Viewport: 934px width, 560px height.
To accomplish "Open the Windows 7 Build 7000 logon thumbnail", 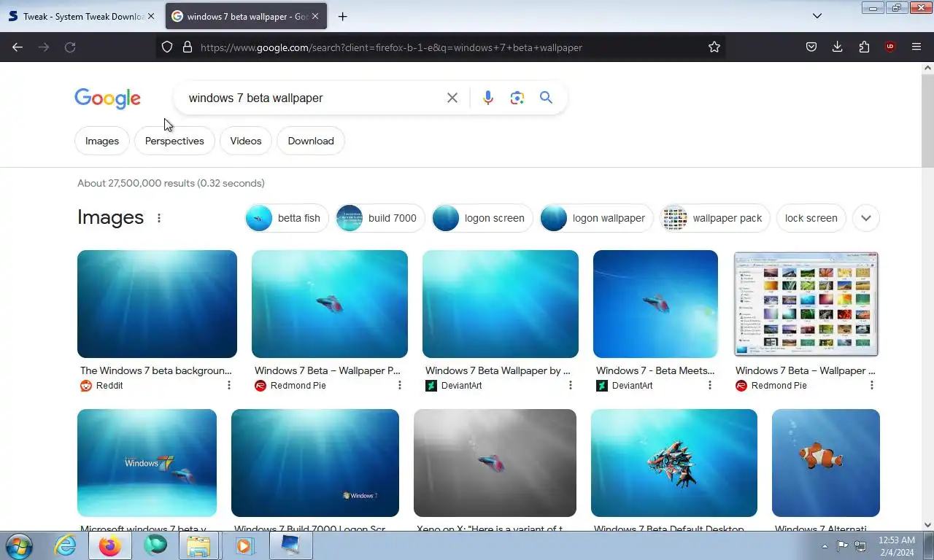I will 315,463.
